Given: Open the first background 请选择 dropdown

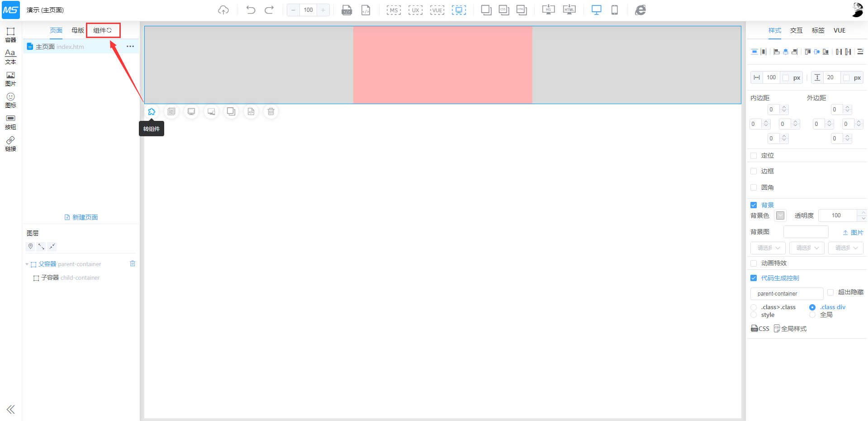Looking at the screenshot, I should [x=768, y=248].
